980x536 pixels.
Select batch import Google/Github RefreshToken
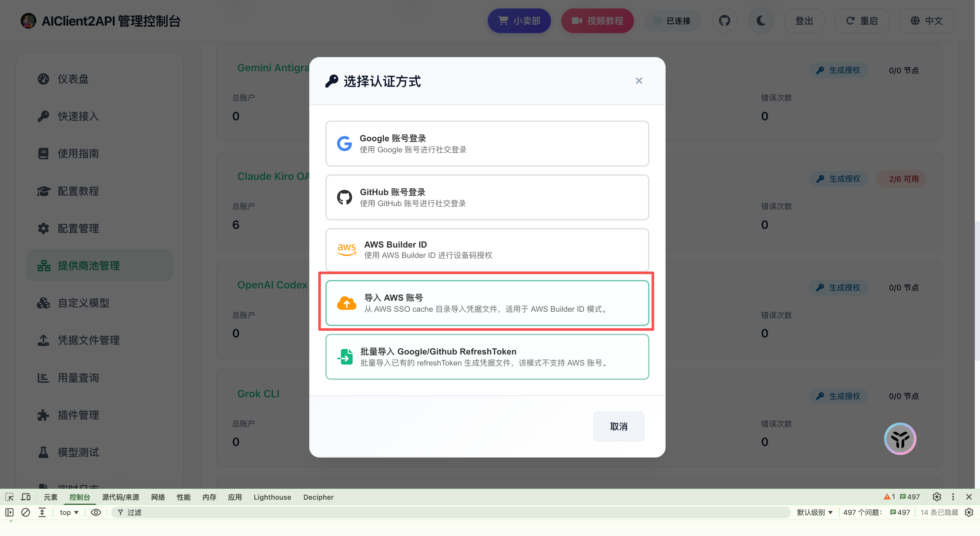point(487,356)
